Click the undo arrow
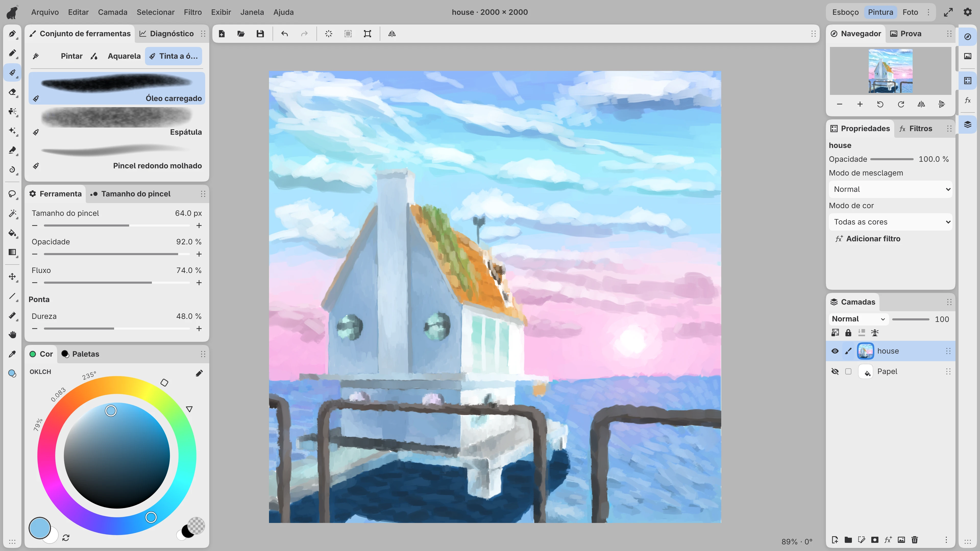Image resolution: width=980 pixels, height=551 pixels. [285, 34]
